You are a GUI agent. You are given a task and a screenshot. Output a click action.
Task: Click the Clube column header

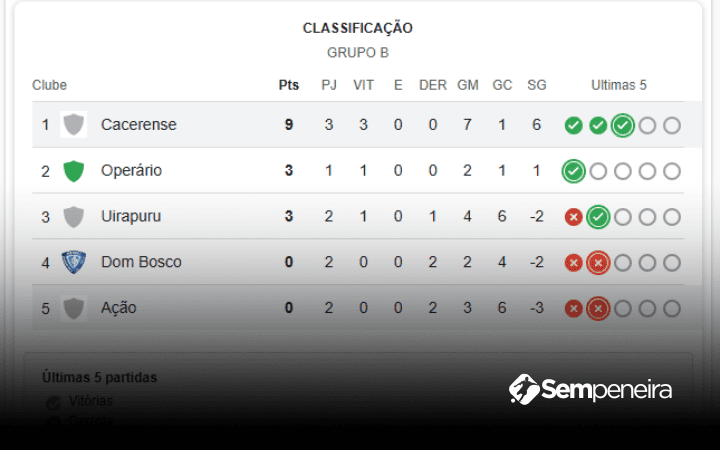pos(49,85)
